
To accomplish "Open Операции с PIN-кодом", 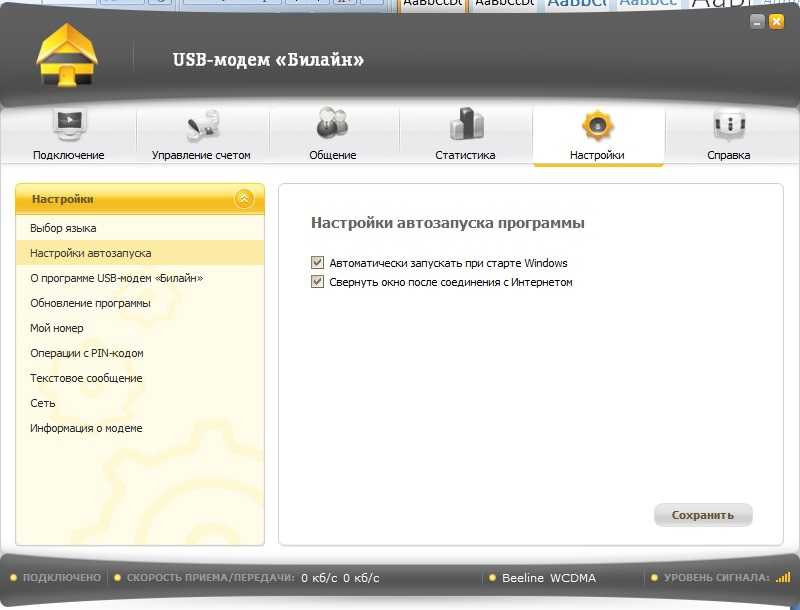I will (x=140, y=353).
